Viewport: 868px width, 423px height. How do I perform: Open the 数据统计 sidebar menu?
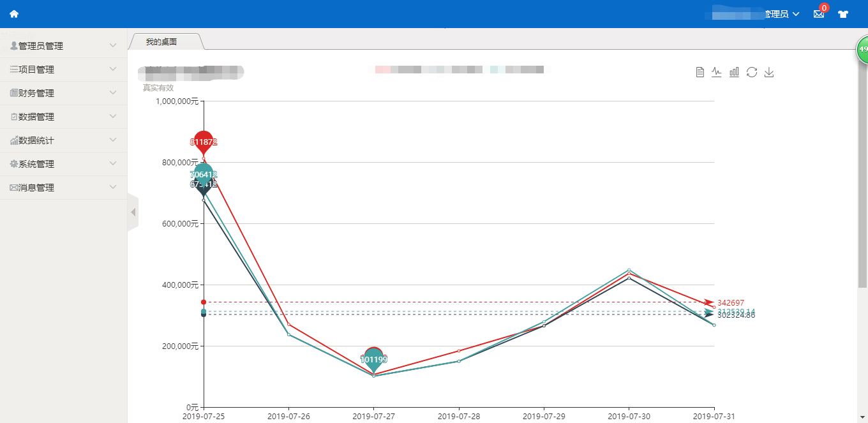click(x=63, y=140)
